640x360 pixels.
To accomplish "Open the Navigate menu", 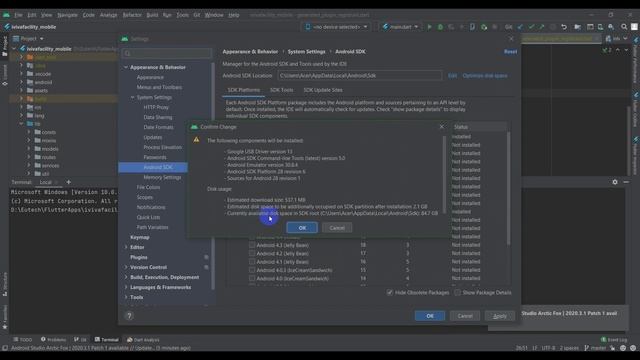I will [67, 15].
